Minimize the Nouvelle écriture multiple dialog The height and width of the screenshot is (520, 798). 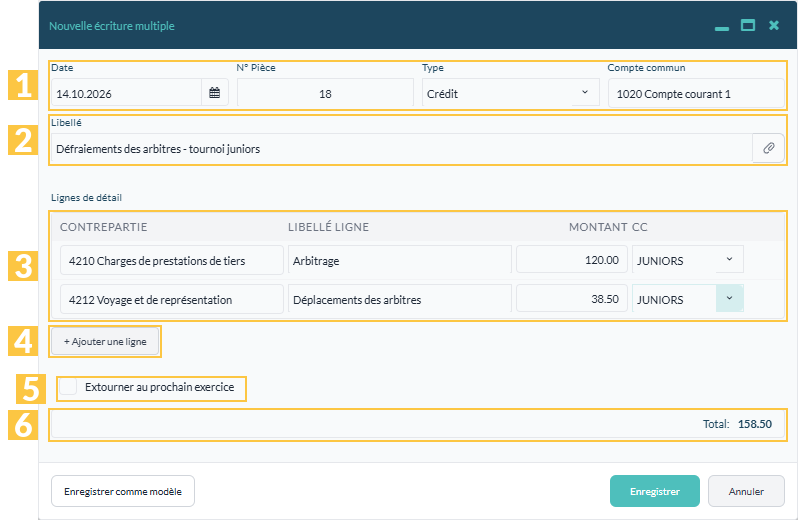[722, 28]
